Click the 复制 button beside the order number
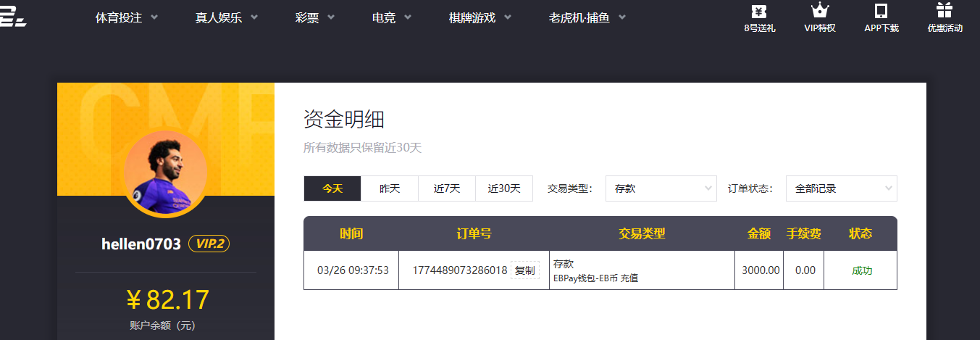 click(x=524, y=270)
